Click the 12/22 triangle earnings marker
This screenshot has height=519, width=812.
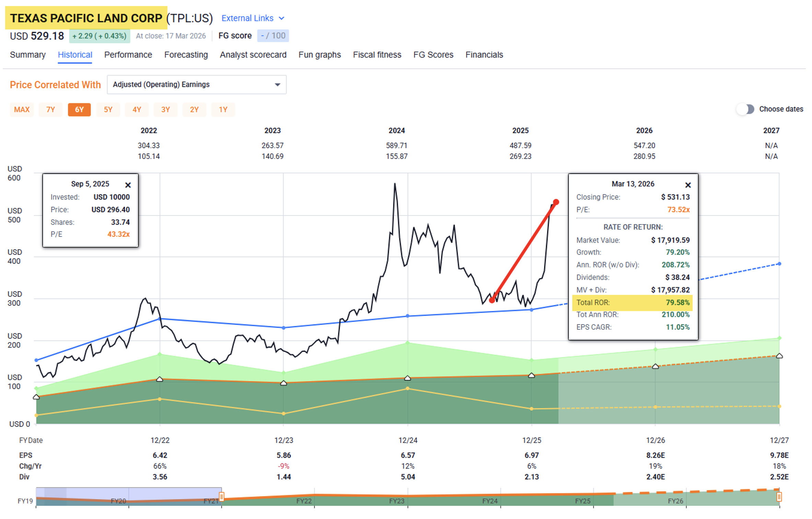(160, 379)
